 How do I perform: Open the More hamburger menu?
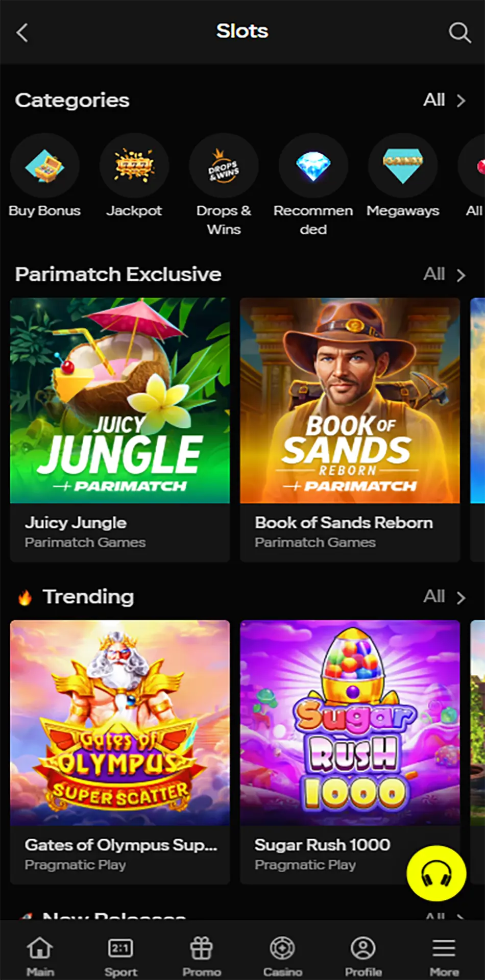(x=444, y=955)
